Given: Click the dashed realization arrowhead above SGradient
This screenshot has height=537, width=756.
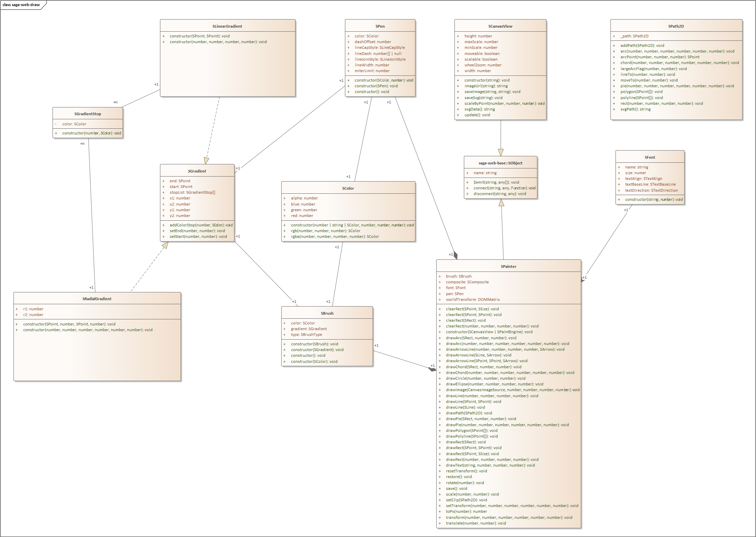Looking at the screenshot, I should tap(206, 160).
